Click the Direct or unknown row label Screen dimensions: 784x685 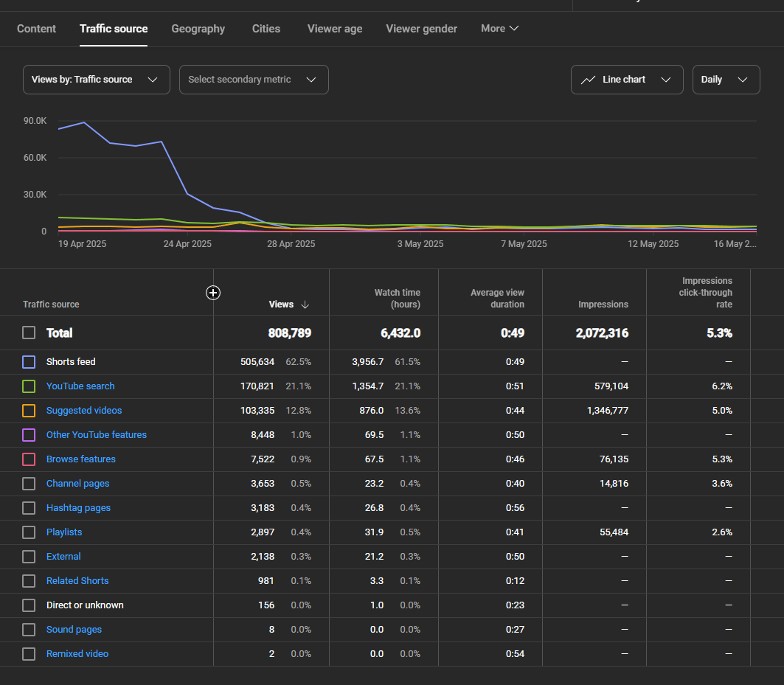(x=85, y=605)
